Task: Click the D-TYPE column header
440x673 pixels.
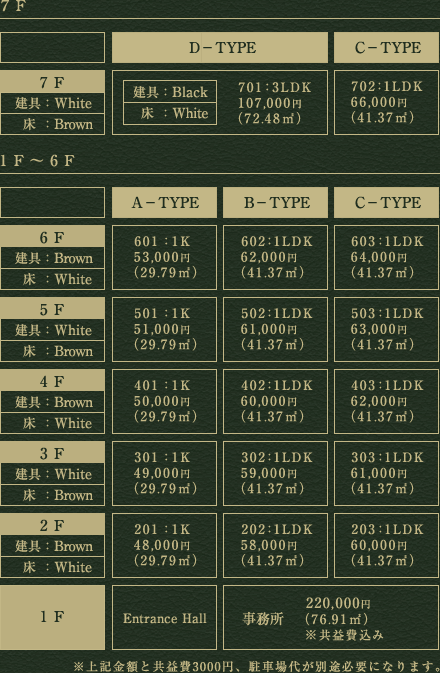Action: pos(220,48)
